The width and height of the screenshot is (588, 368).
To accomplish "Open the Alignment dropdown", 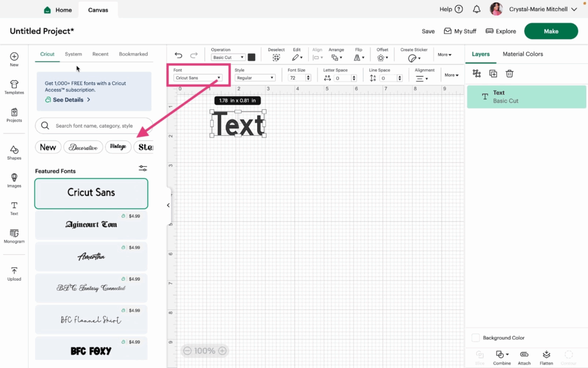I will (x=422, y=78).
